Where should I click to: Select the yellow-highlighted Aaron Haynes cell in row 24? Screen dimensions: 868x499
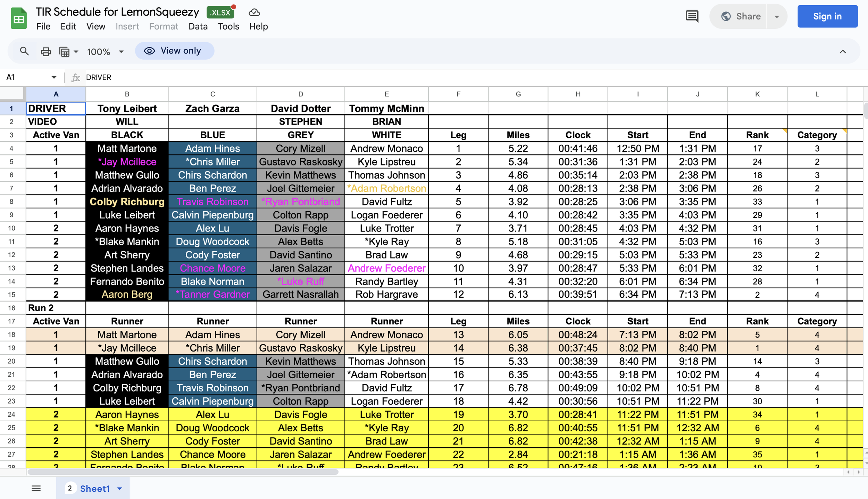point(127,414)
